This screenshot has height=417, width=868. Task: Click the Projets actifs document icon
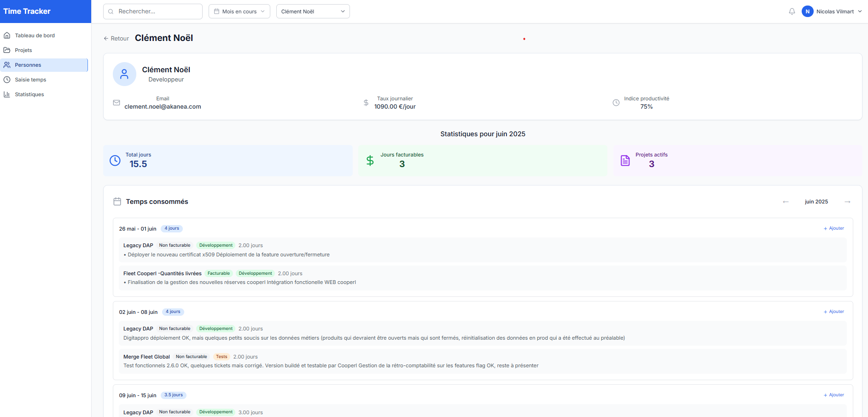pyautogui.click(x=625, y=160)
